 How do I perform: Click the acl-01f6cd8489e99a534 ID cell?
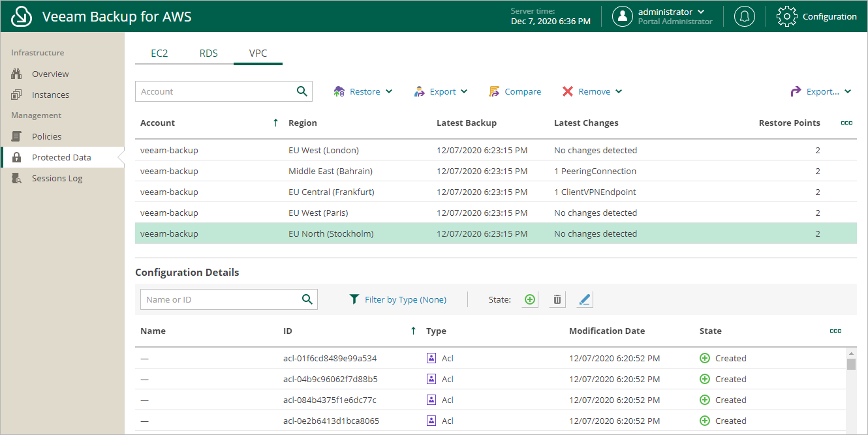click(330, 358)
